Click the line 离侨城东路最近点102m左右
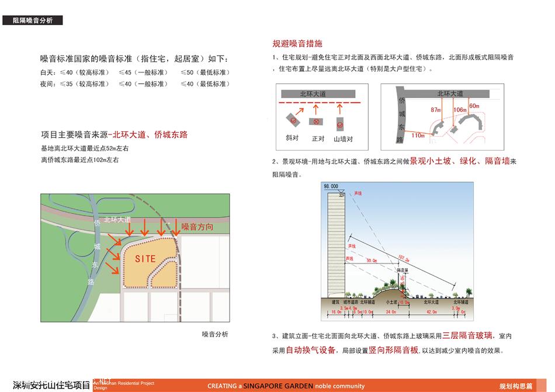The height and width of the screenshot is (392, 555). [x=80, y=160]
